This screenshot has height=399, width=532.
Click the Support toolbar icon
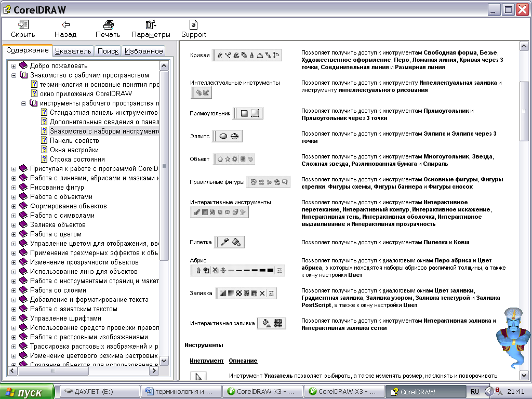click(193, 25)
